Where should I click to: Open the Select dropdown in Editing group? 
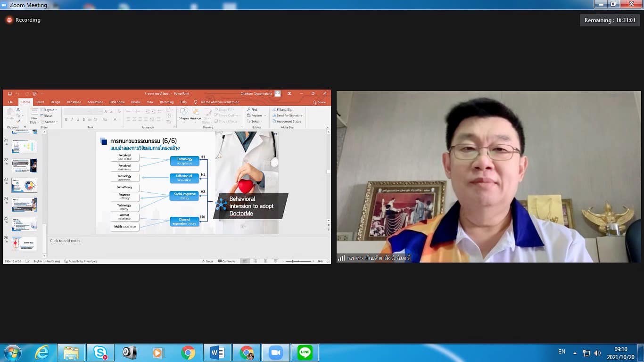(x=255, y=121)
